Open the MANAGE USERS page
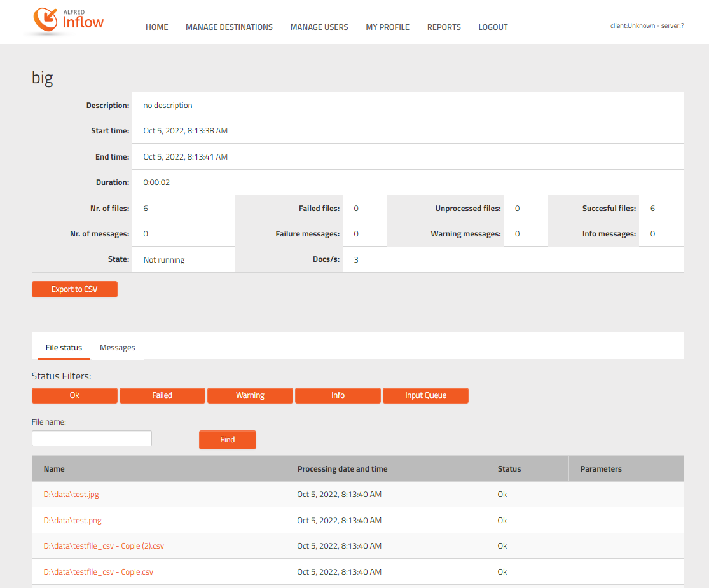Screen dimensions: 709x588 click(x=319, y=27)
